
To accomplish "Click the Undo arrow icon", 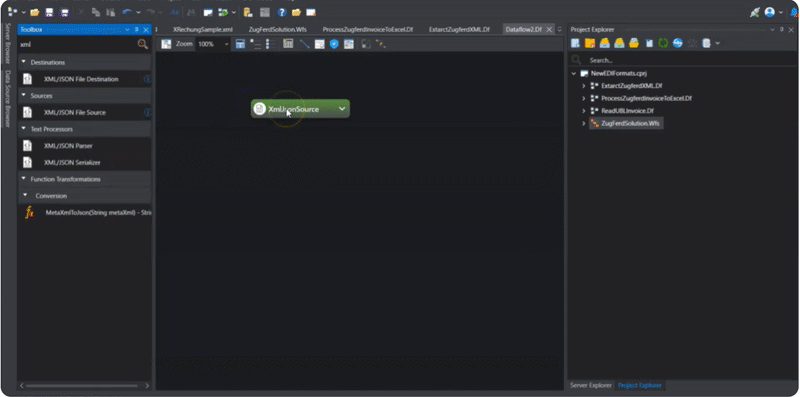I will tap(127, 12).
